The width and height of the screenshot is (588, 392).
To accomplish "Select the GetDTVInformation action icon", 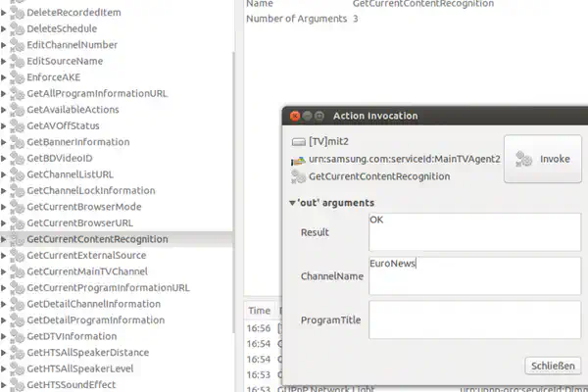I will 17,336.
